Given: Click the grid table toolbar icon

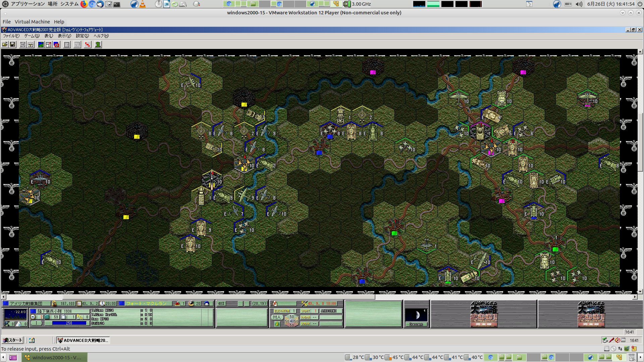Looking at the screenshot, I should [x=67, y=45].
